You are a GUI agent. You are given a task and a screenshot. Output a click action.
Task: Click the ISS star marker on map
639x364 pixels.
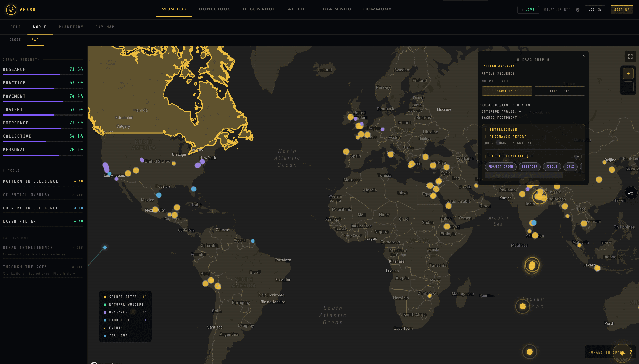[105, 248]
